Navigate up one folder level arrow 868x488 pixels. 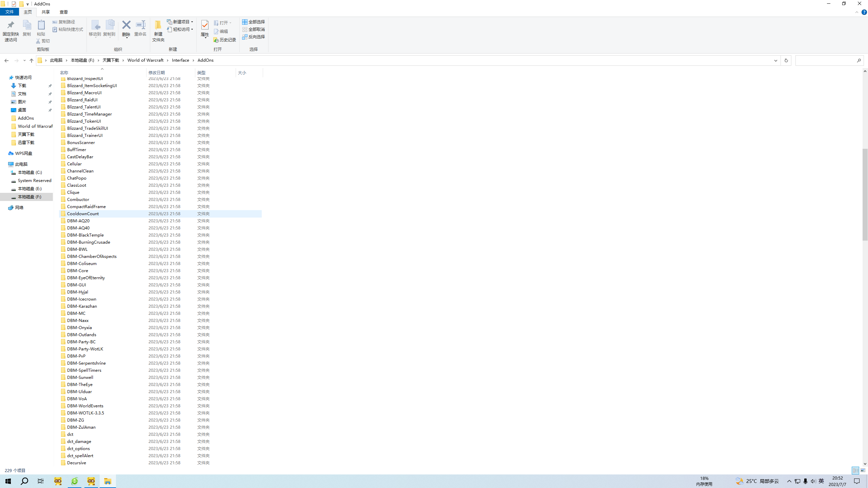32,60
